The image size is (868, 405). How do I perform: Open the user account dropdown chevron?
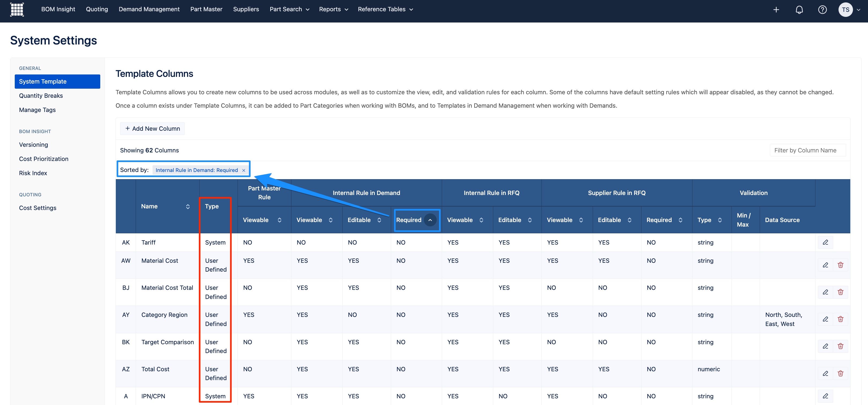858,10
